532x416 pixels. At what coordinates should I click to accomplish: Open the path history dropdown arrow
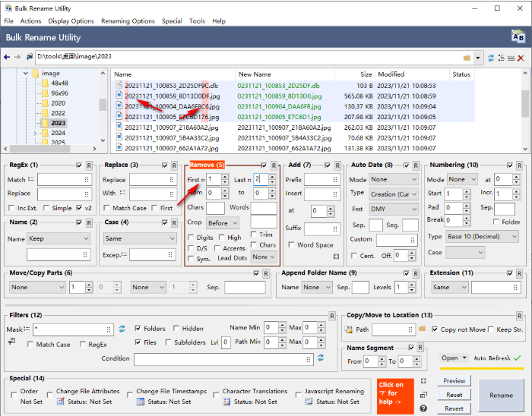coord(478,58)
